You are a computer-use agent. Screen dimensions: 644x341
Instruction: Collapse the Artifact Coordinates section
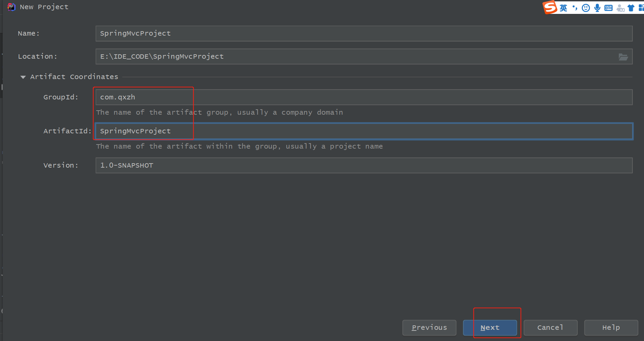coord(23,77)
